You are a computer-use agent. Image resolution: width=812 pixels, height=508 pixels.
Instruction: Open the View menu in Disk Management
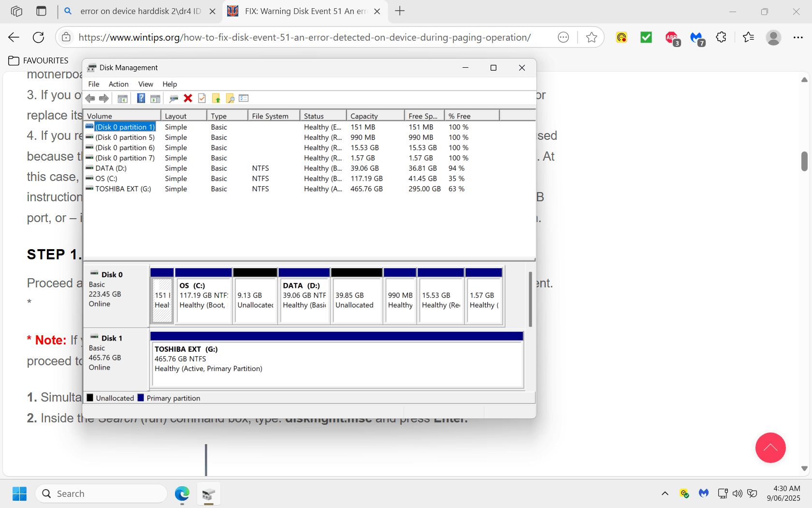pyautogui.click(x=145, y=84)
